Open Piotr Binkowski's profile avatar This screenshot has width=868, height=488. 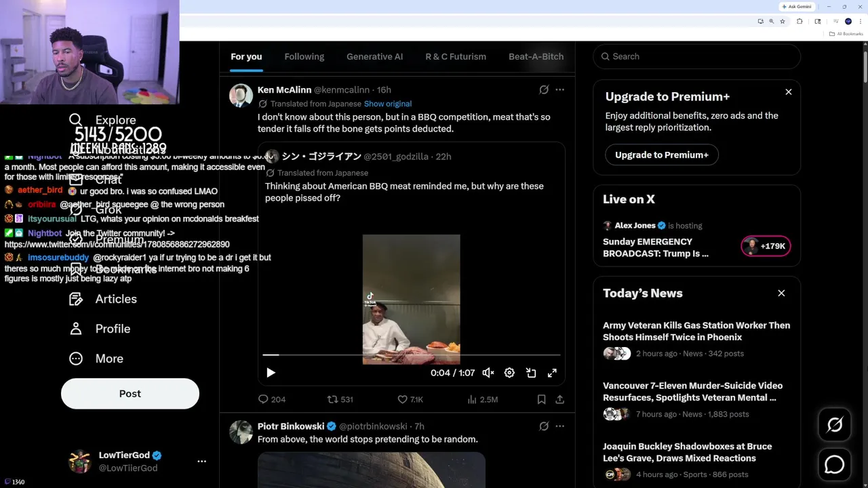[241, 432]
